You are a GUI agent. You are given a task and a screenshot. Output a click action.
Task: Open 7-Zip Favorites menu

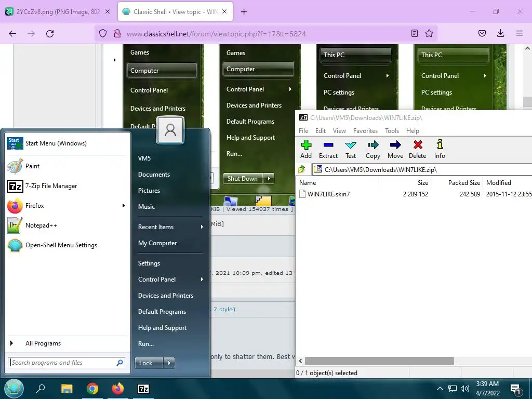click(x=365, y=130)
